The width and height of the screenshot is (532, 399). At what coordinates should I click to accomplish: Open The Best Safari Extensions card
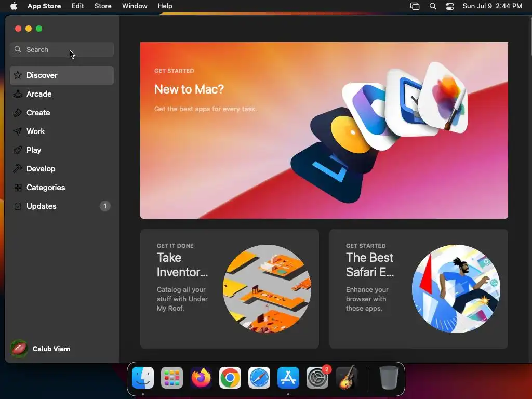tap(419, 289)
